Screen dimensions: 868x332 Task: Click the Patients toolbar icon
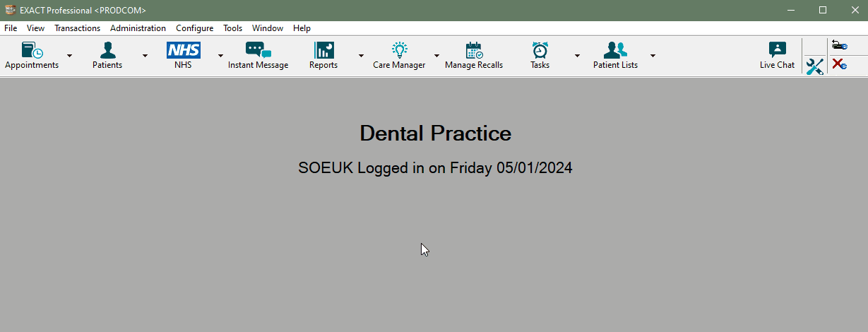[x=107, y=51]
